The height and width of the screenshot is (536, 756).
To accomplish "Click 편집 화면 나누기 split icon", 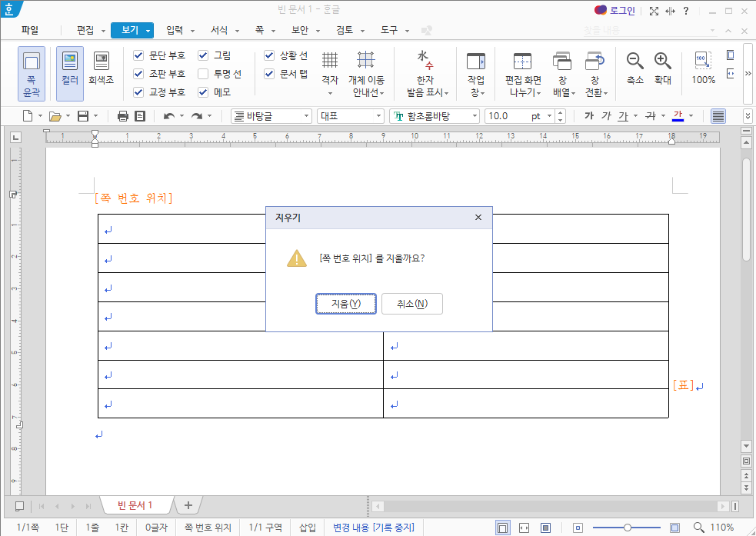I will [x=523, y=73].
